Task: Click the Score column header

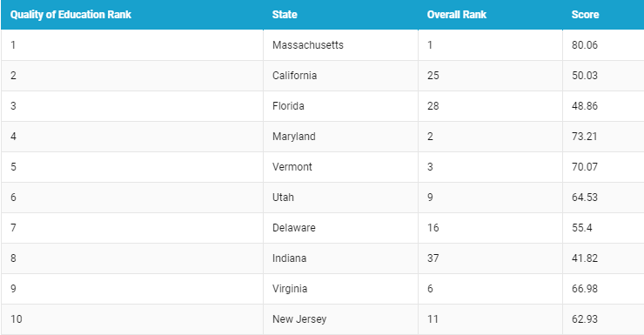Action: point(586,15)
